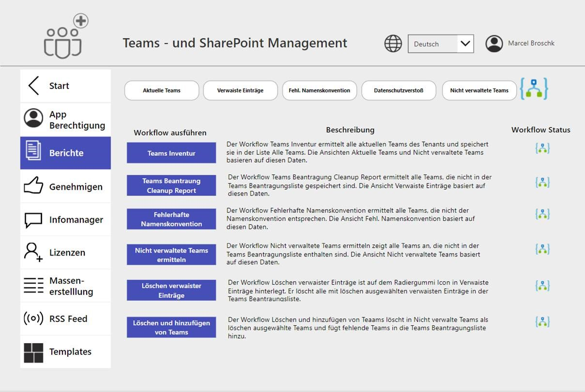Click the thumbs-up Genehmigen icon

coord(33,186)
